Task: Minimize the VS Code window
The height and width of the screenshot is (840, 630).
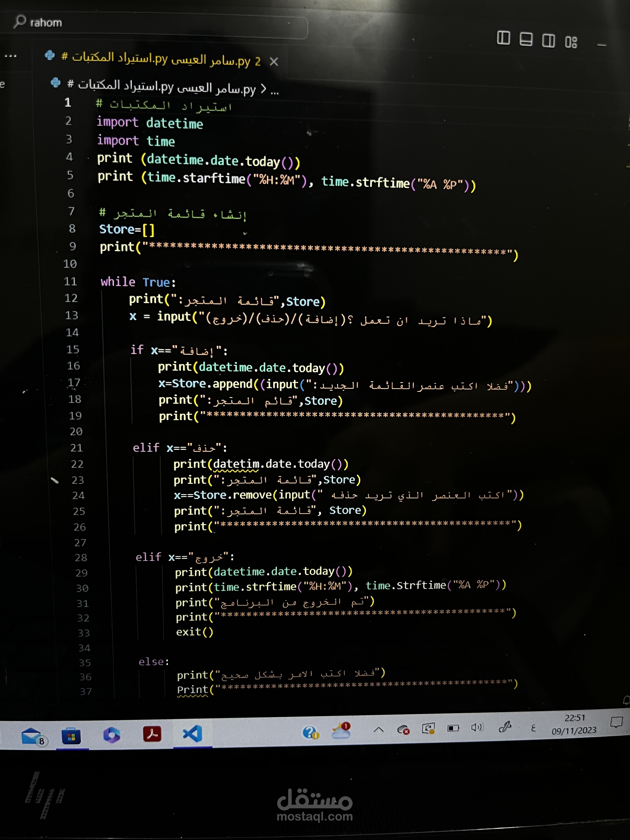Action: (x=602, y=45)
